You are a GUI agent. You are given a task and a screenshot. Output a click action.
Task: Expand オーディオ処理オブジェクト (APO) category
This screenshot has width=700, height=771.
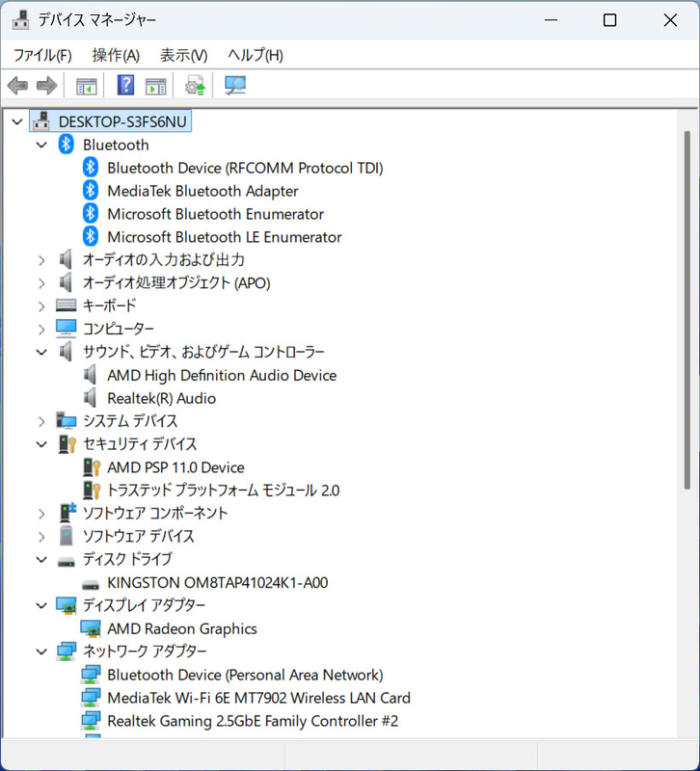[x=41, y=283]
